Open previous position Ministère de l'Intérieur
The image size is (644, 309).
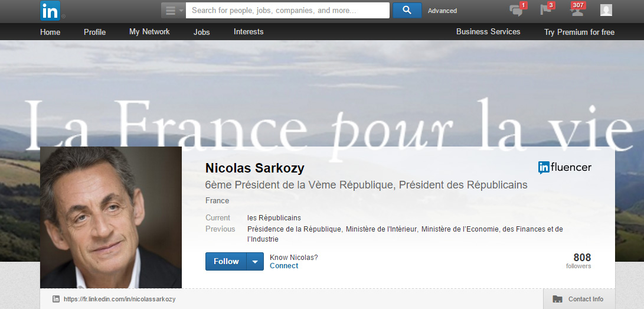click(381, 229)
